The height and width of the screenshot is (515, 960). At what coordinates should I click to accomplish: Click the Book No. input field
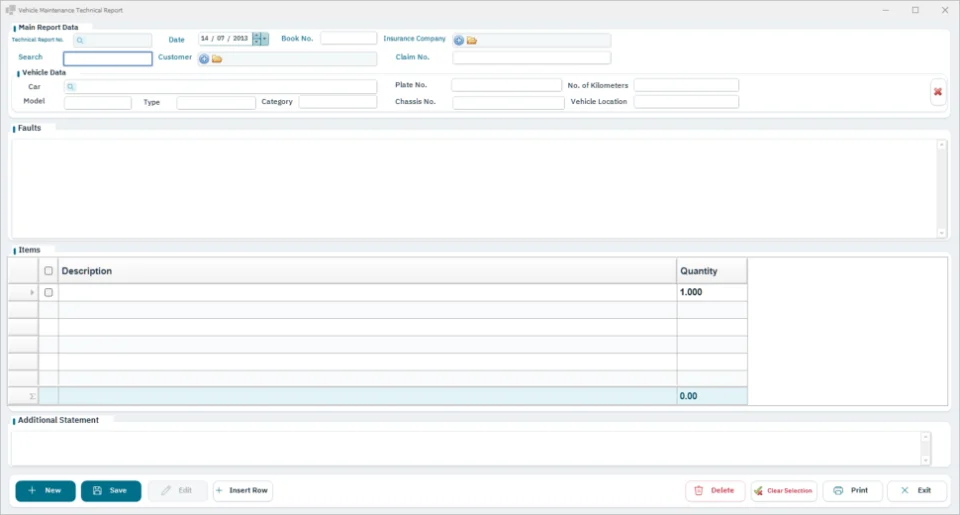(x=348, y=38)
